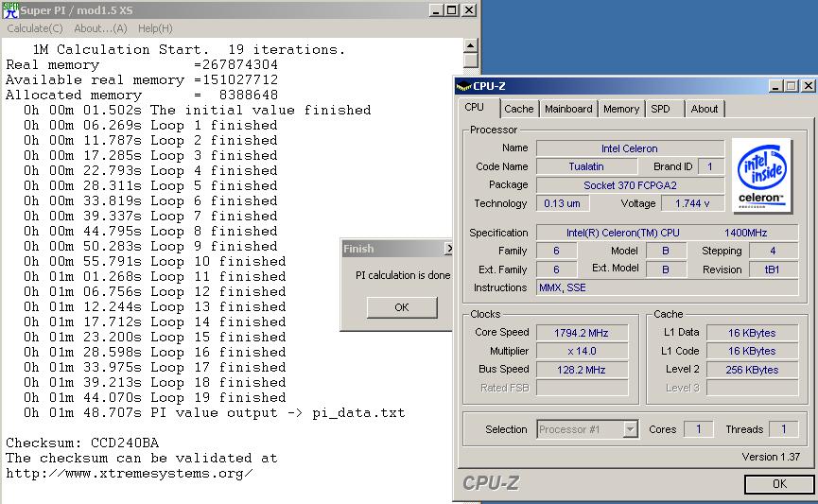Expand the Processor #1 selection dropdown

pos(630,429)
